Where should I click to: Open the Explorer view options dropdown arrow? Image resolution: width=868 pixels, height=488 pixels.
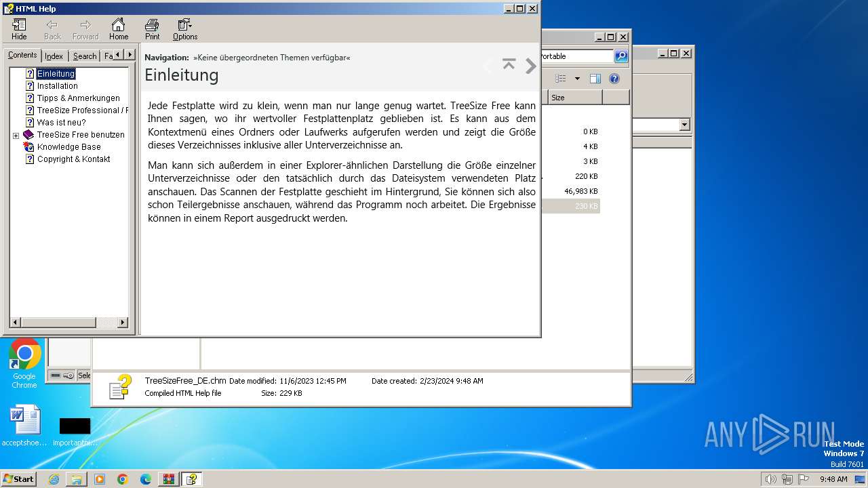point(577,79)
